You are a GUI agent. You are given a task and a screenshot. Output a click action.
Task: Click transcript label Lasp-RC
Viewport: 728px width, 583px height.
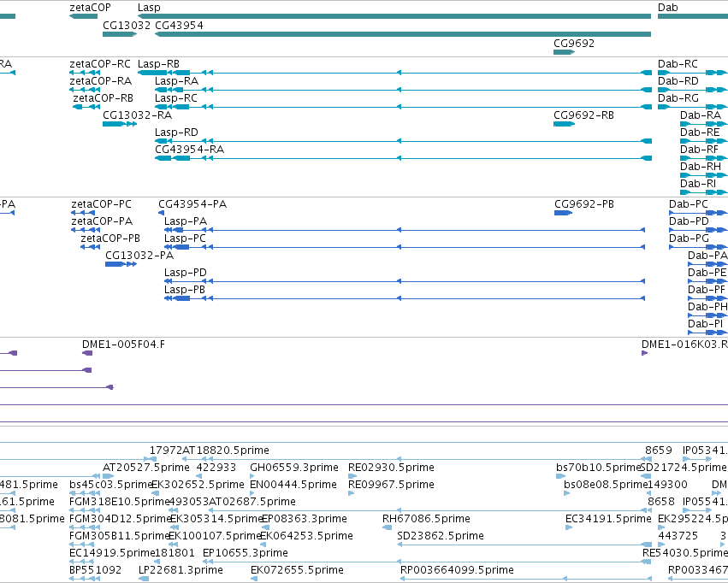[x=176, y=98]
